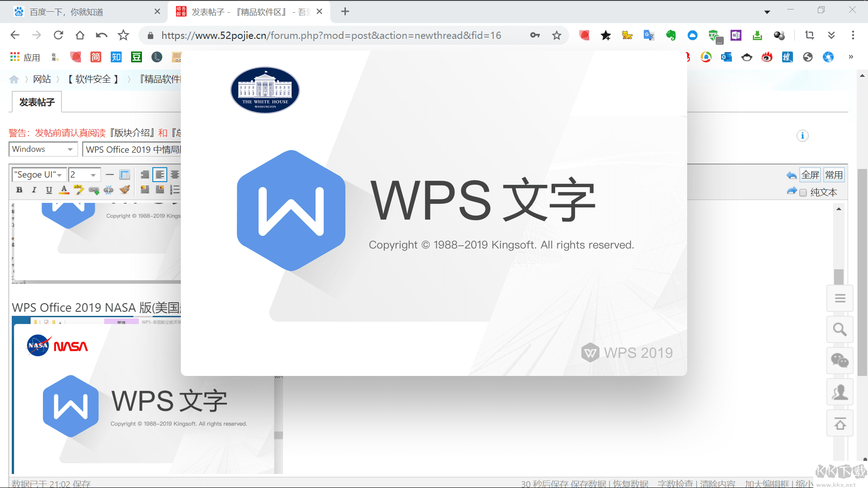
Task: Choose left-align in the editor toolbar
Action: (x=160, y=174)
